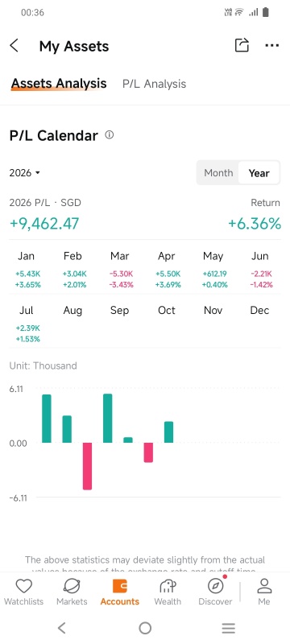The height and width of the screenshot is (644, 290).
Task: Tap the red March loss bar in chart
Action: coord(87,466)
